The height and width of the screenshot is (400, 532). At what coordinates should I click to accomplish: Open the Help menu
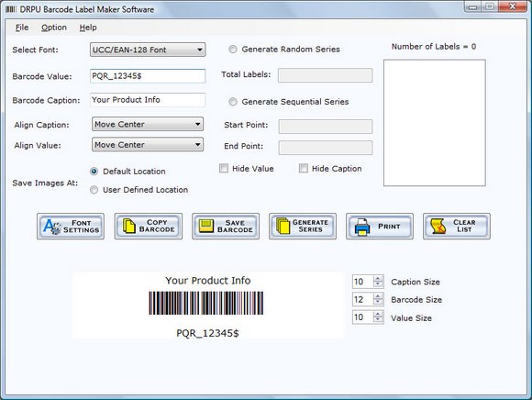pos(88,28)
